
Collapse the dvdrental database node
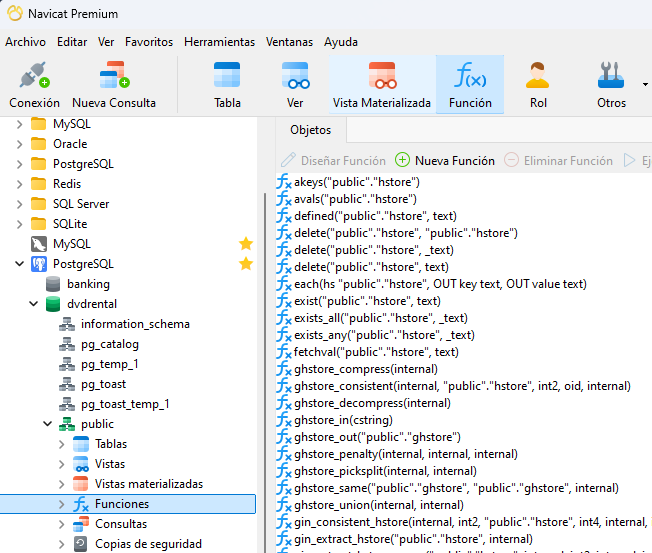34,304
